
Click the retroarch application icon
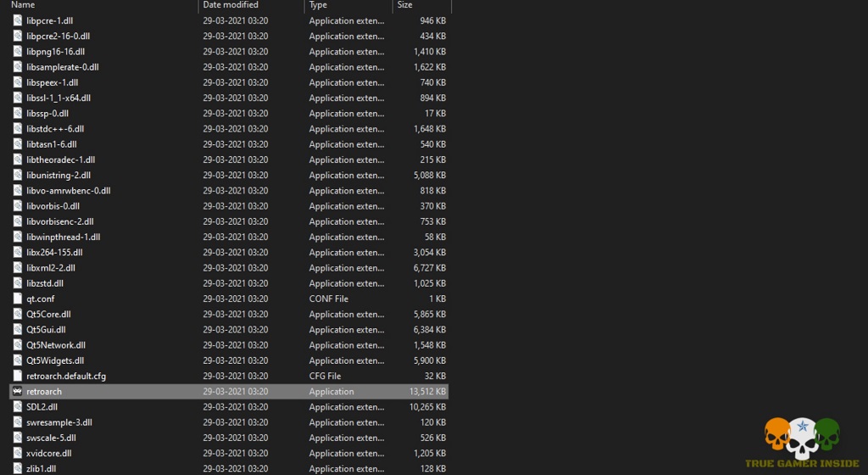18,392
